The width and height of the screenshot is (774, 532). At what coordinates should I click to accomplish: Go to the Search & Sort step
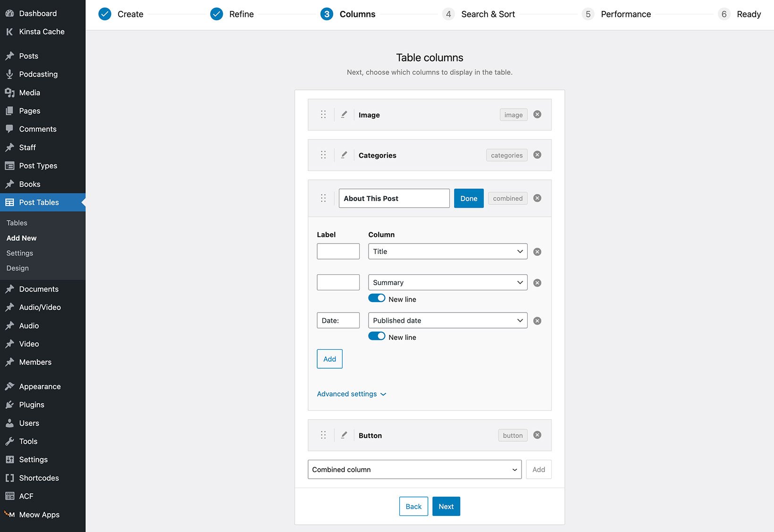point(488,14)
